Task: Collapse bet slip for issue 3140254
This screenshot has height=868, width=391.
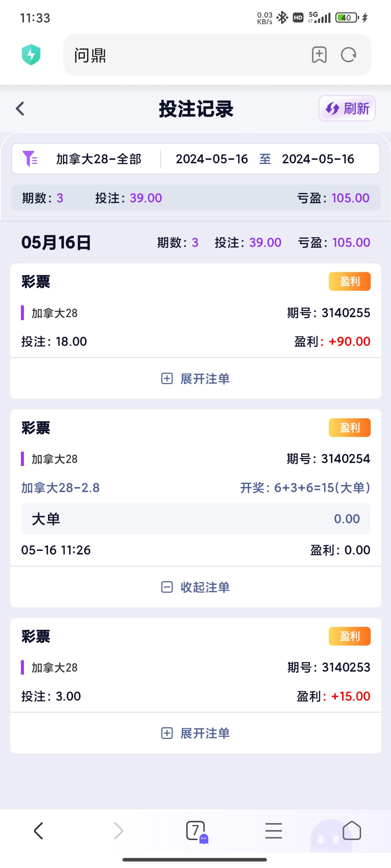Action: coord(195,587)
